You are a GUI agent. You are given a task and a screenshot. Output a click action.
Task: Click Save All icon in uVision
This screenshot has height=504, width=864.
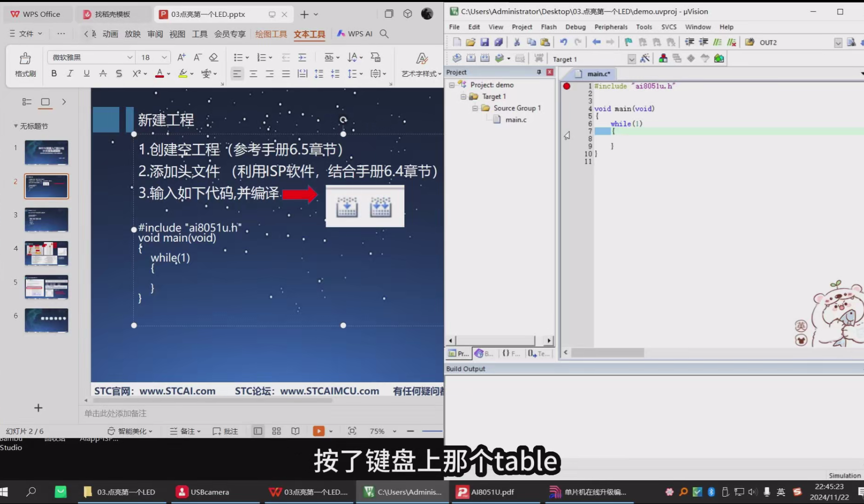click(x=498, y=42)
